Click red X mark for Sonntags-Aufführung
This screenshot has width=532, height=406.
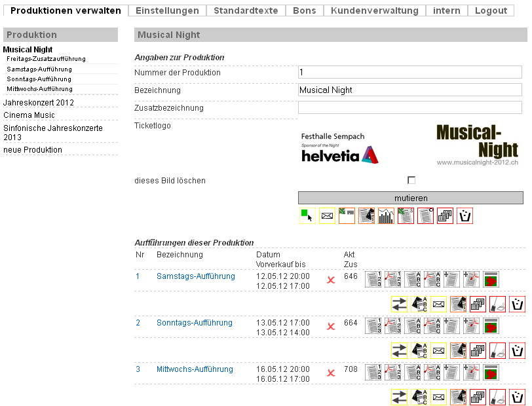331,327
